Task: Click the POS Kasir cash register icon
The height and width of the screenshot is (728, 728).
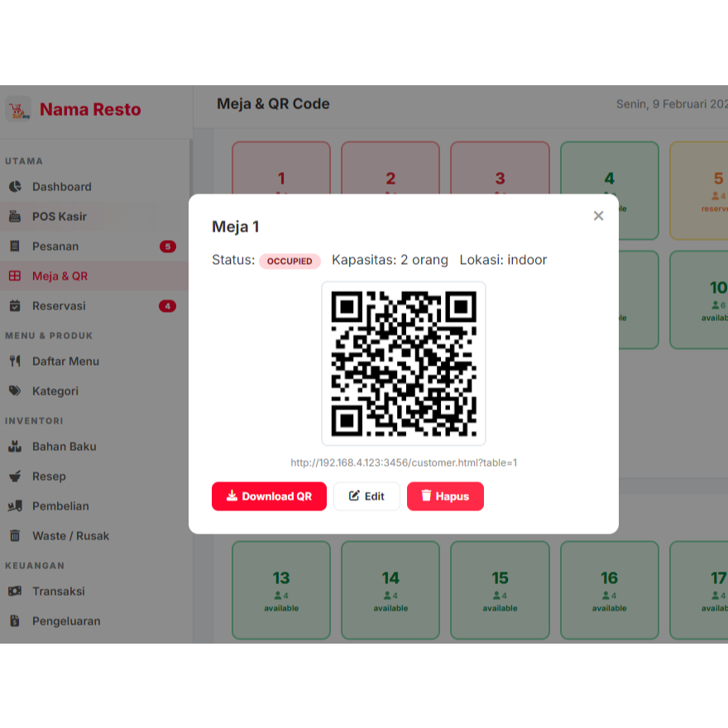Action: [15, 217]
